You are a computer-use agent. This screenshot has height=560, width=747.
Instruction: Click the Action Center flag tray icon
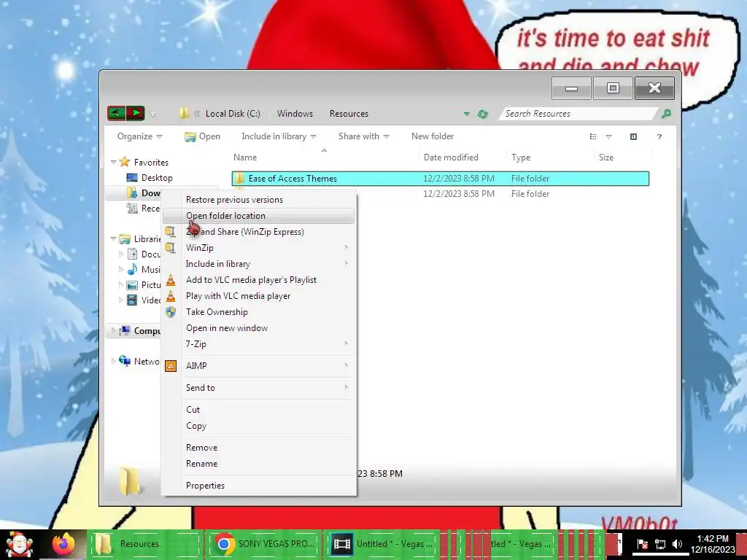642,544
